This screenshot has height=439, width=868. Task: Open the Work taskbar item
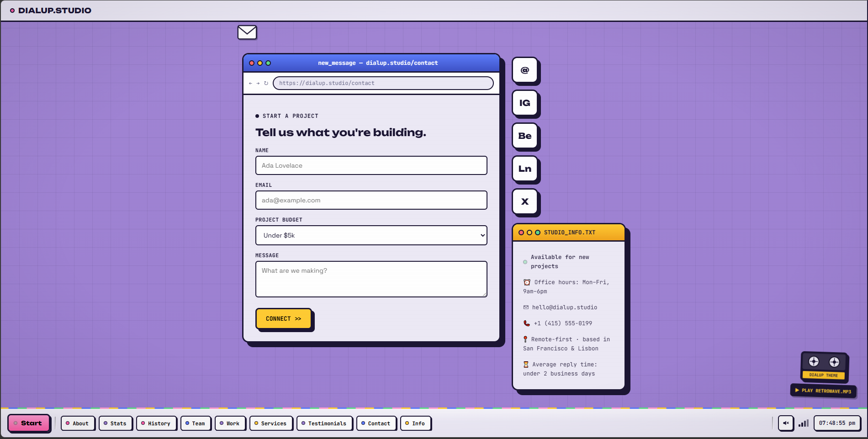[230, 423]
